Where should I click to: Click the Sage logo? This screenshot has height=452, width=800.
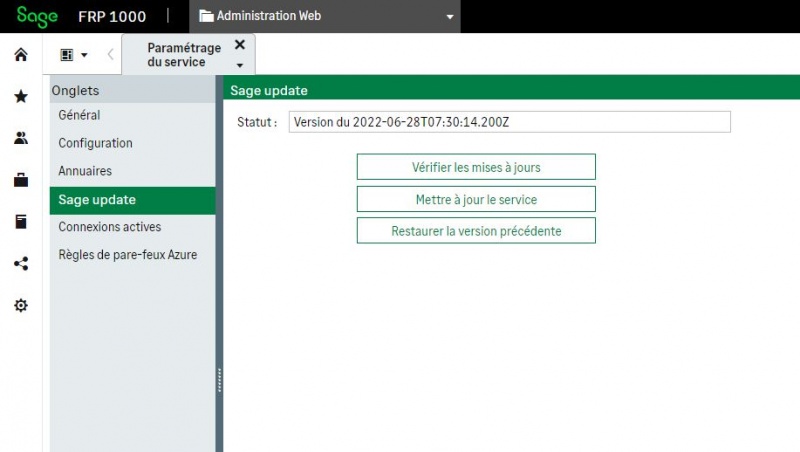pos(37,16)
